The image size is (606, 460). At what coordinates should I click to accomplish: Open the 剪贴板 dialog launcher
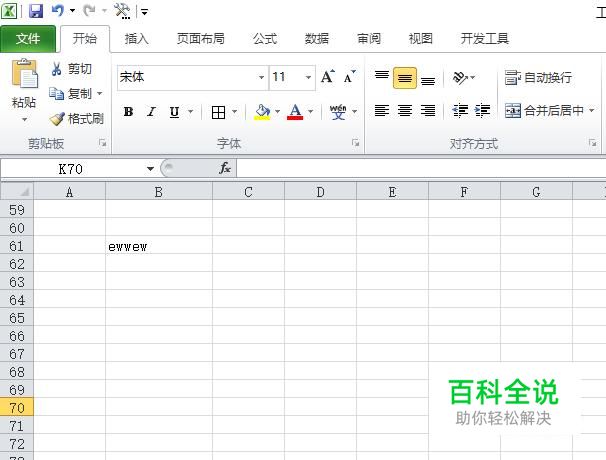102,143
